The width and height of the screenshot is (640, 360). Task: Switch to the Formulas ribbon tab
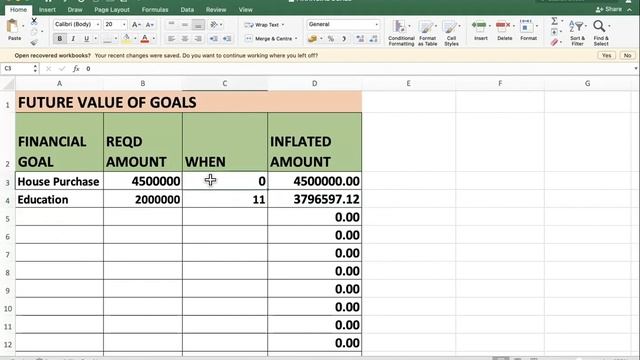click(155, 9)
